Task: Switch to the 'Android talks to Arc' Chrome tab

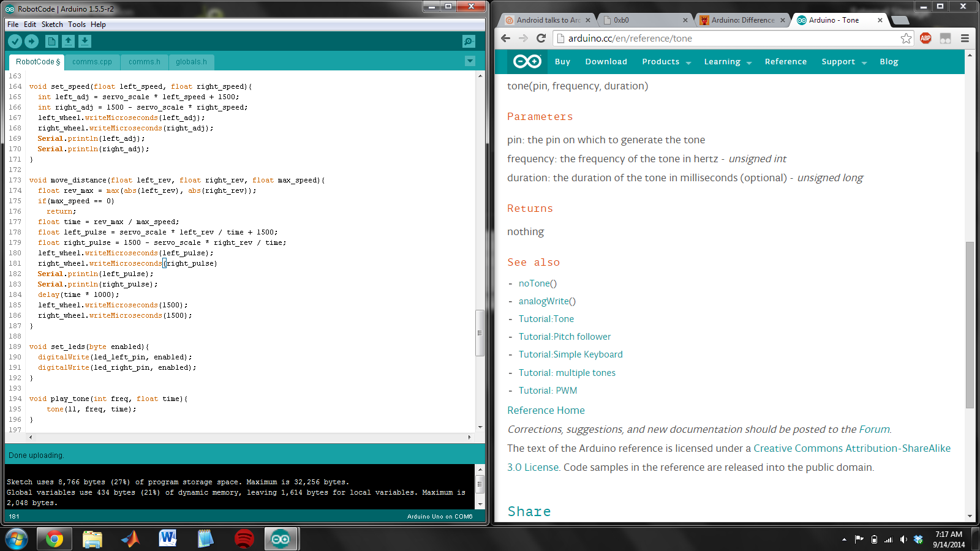Action: pos(548,20)
